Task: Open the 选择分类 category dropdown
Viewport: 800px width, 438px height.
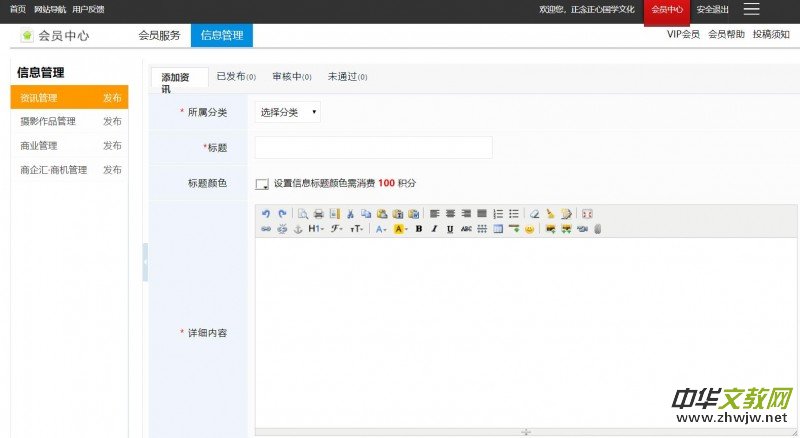Action: pos(288,112)
